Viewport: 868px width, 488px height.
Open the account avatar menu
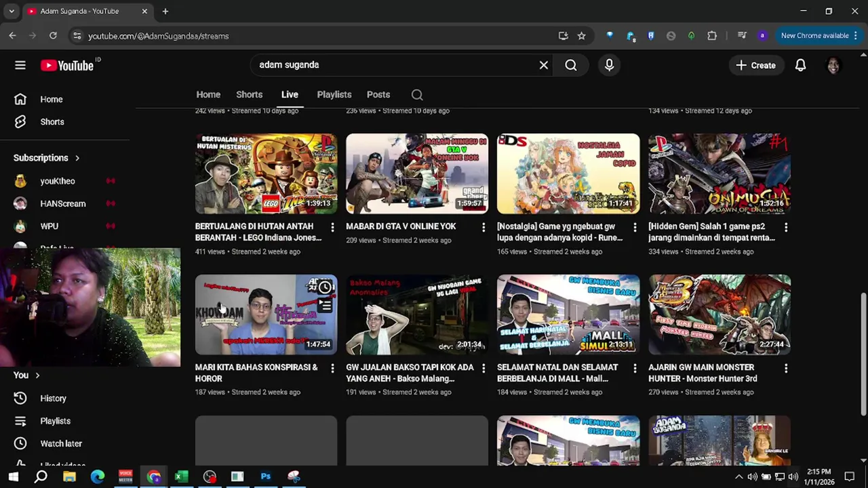[833, 65]
